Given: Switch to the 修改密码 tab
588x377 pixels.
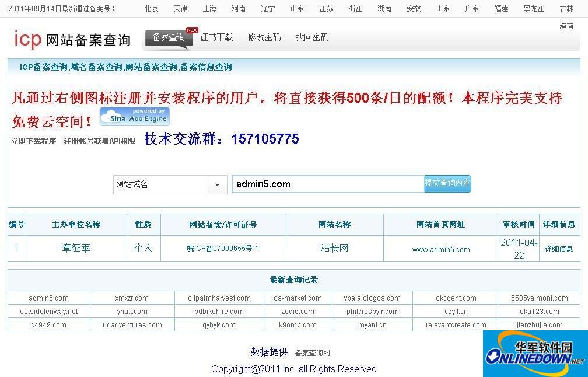Looking at the screenshot, I should tap(264, 37).
